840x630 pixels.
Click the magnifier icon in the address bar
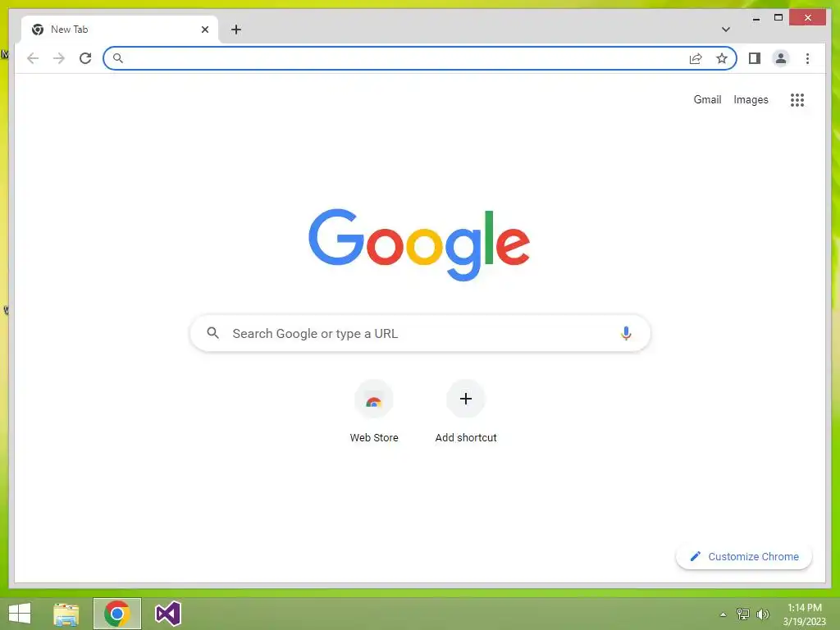click(x=118, y=58)
